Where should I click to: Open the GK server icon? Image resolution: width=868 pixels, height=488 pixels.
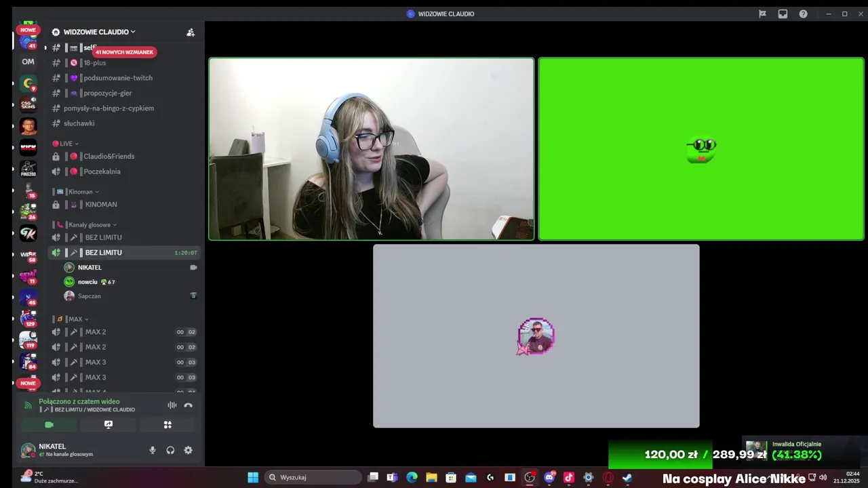(x=28, y=234)
